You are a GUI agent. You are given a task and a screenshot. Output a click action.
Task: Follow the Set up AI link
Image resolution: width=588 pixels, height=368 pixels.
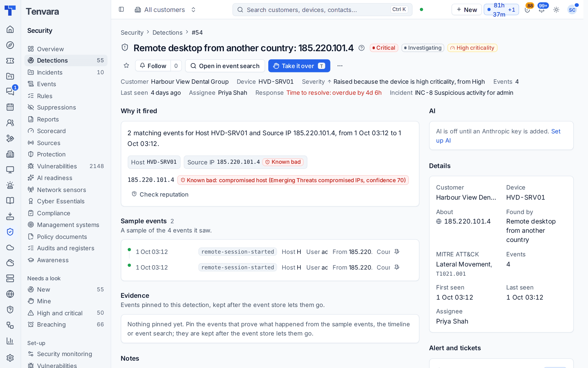click(498, 136)
